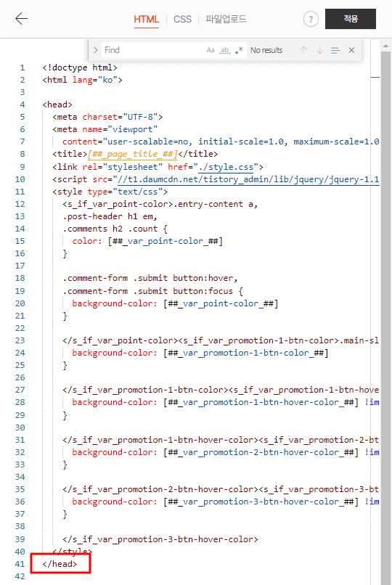Click the meta name="viewport" line
The height and width of the screenshot is (585, 392).
click(105, 129)
